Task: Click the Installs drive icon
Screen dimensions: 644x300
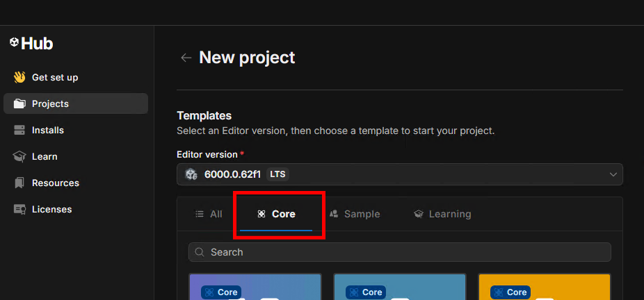Action: coord(19,130)
